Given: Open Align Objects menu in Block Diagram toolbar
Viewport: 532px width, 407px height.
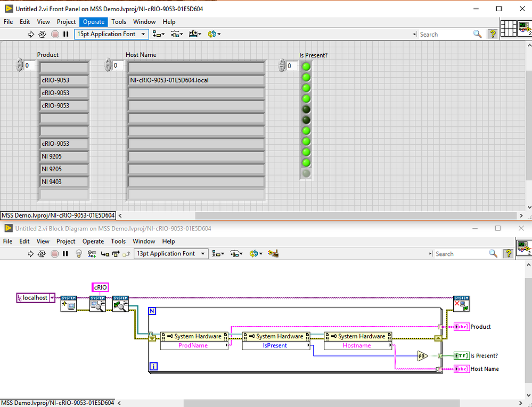Looking at the screenshot, I should point(218,253).
